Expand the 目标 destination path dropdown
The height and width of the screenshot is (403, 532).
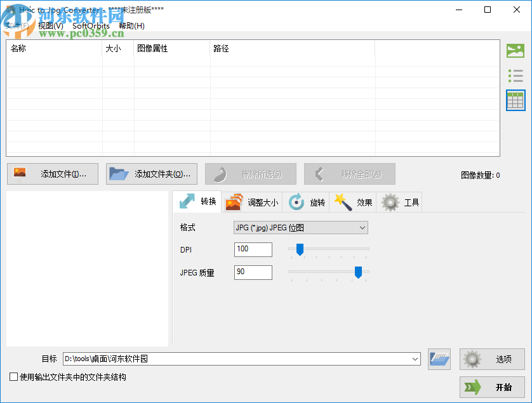point(415,359)
